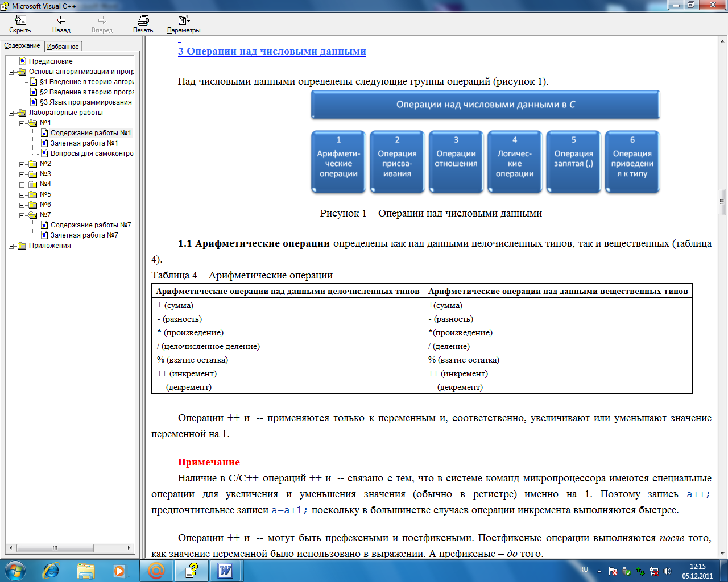Click the volume speaker tray icon
Image resolution: width=728 pixels, height=582 pixels.
pos(667,571)
